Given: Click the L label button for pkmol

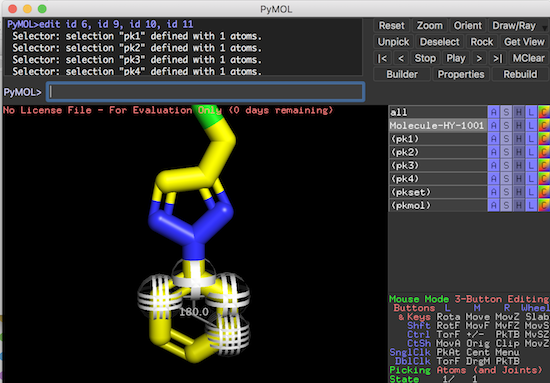Looking at the screenshot, I should pyautogui.click(x=531, y=206).
